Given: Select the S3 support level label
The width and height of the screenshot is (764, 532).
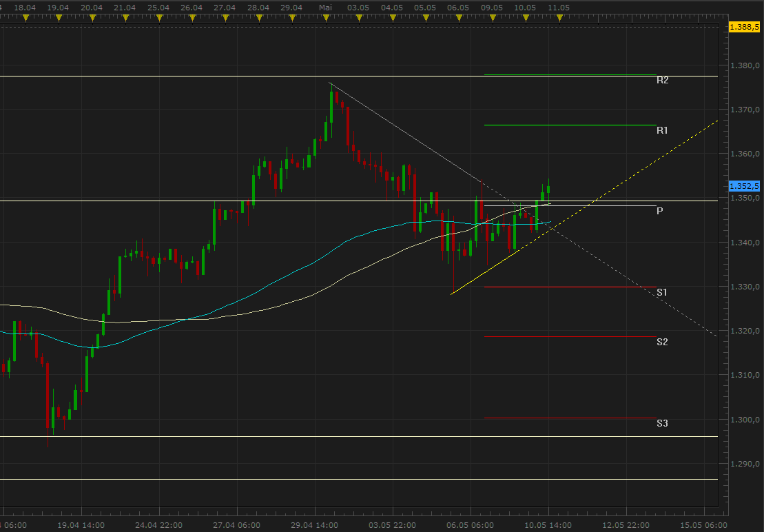Looking at the screenshot, I should (x=662, y=423).
